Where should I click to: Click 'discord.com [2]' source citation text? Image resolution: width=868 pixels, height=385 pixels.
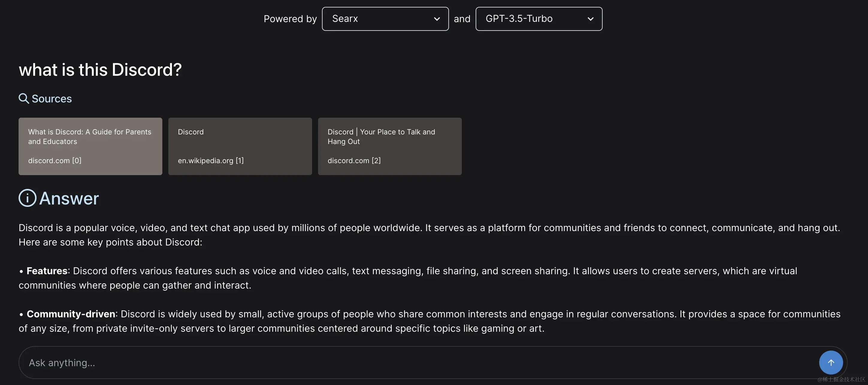pyautogui.click(x=354, y=161)
